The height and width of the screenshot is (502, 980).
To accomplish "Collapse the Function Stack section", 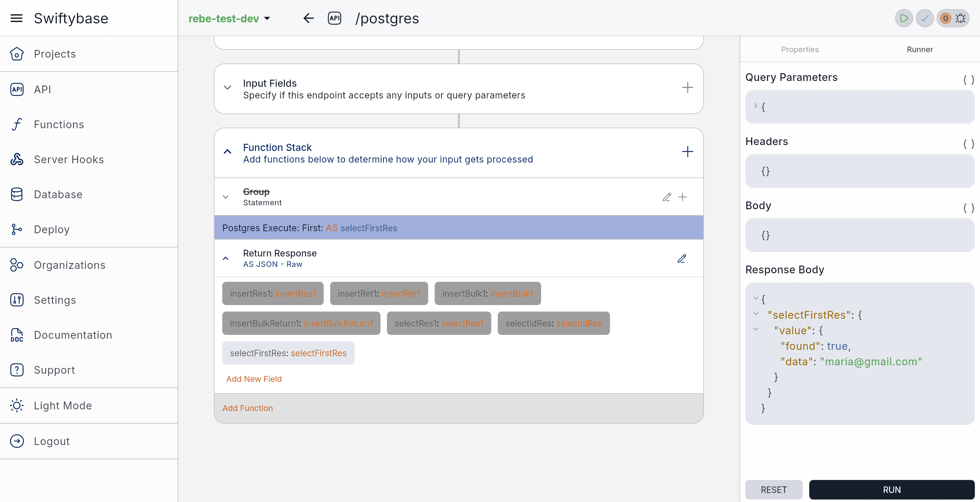I will tap(227, 152).
